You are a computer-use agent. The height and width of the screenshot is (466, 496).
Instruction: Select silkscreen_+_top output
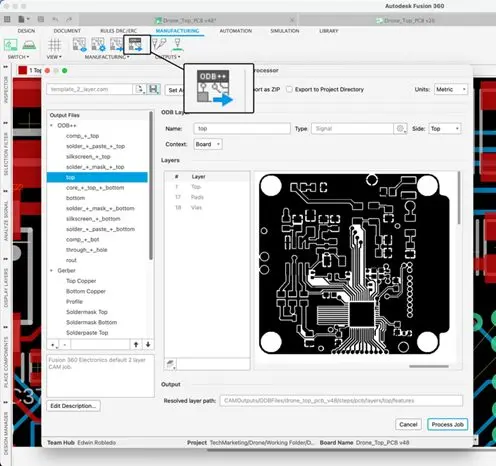[88, 157]
